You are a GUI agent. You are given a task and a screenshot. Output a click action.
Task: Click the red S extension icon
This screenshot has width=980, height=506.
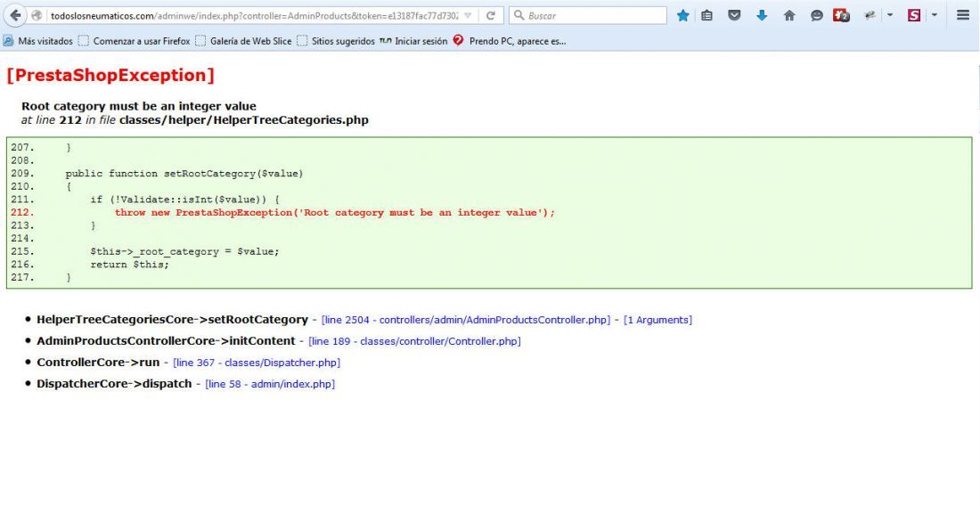(914, 16)
